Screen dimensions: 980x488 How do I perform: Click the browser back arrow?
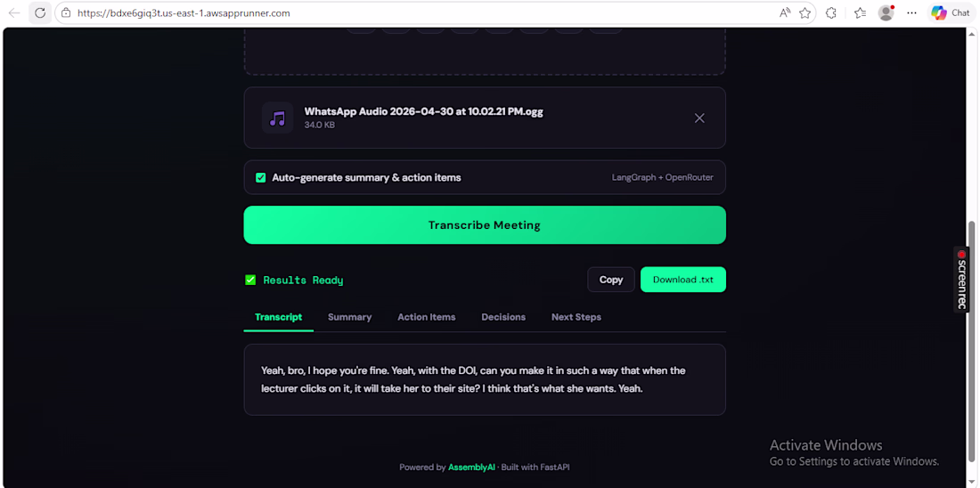[x=14, y=12]
